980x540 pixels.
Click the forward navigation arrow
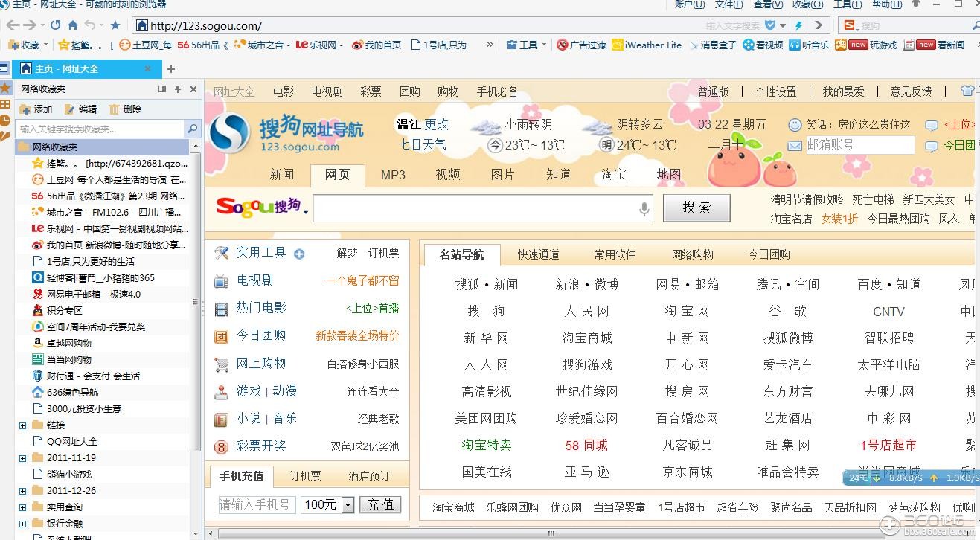31,25
